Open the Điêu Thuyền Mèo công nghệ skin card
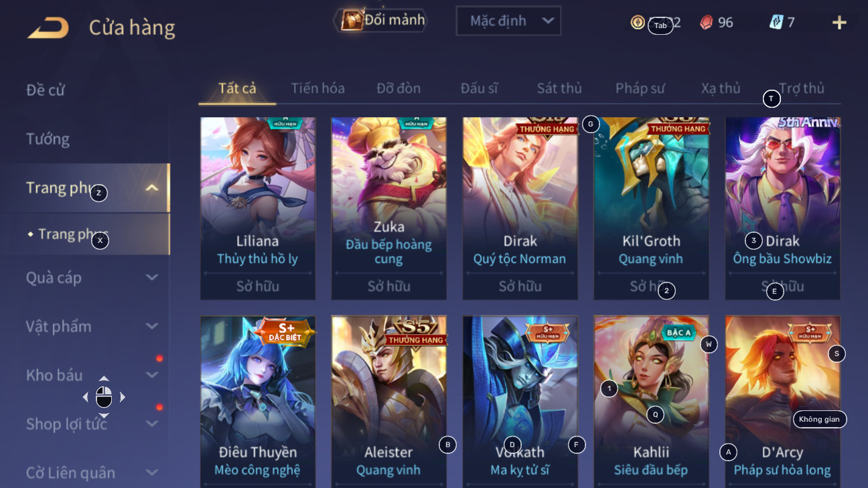The width and height of the screenshot is (868, 488). tap(258, 402)
